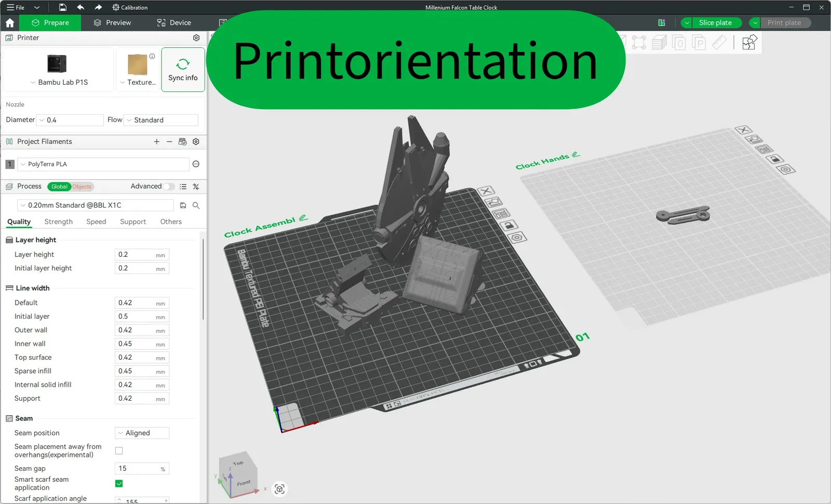Screen dimensions: 831x504
Task: Click the Slice plate button
Action: point(715,23)
